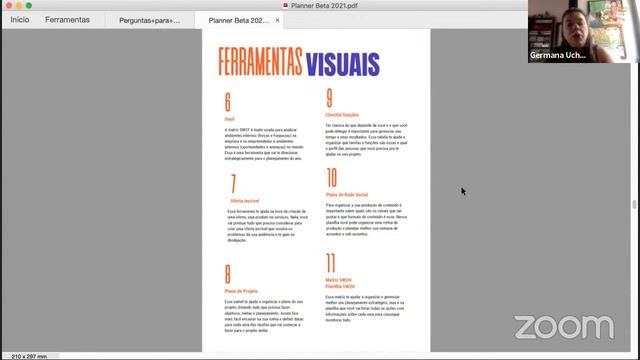This screenshot has width=640, height=360.
Task: Select the Planner Beta 2021 tab
Action: tap(239, 20)
